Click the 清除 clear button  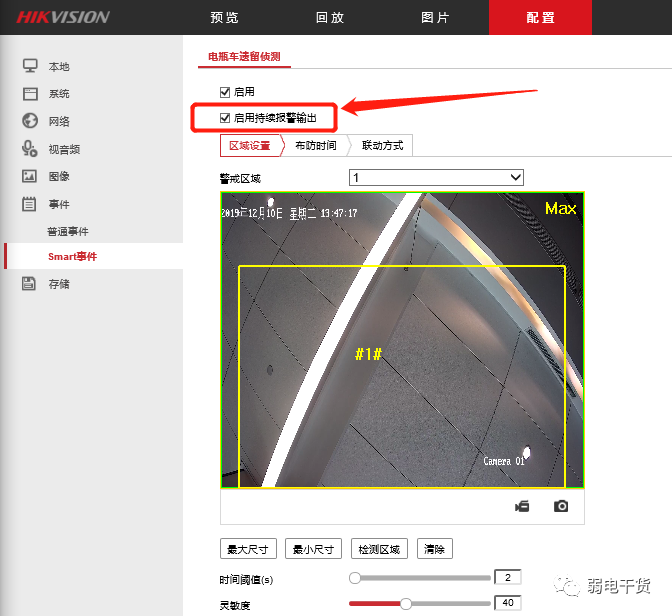[435, 549]
